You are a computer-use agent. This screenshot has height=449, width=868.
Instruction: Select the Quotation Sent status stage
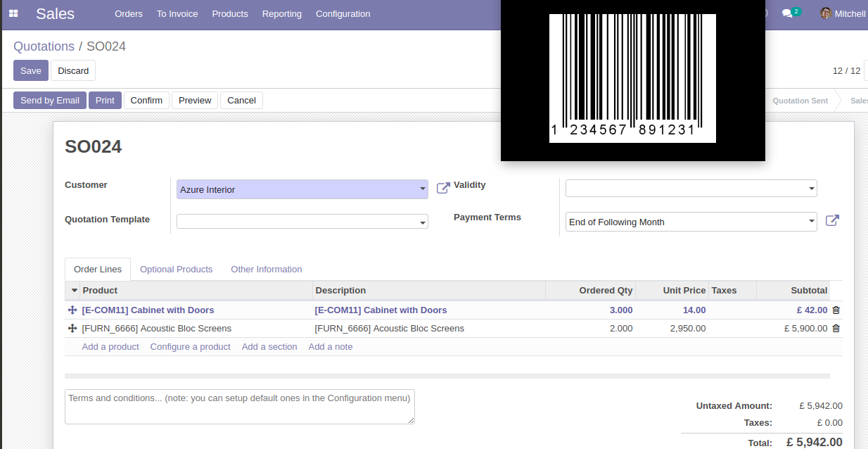(800, 101)
